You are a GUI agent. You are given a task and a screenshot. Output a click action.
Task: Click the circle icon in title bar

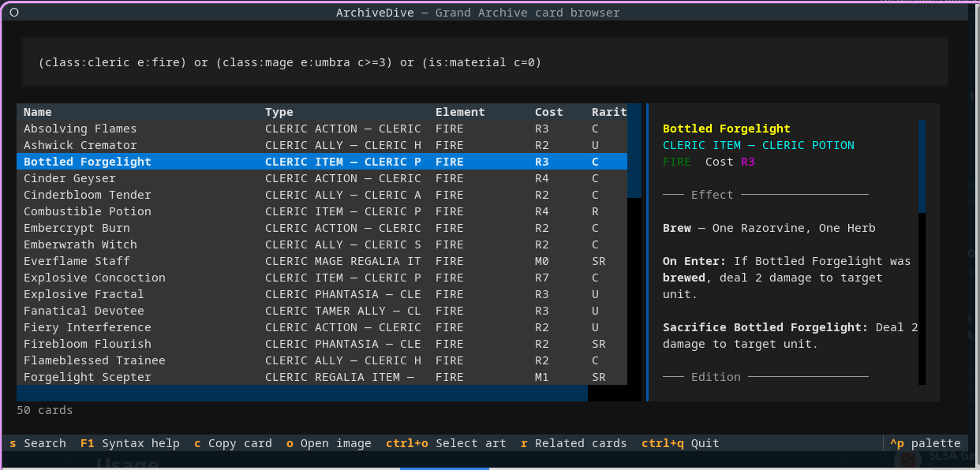click(x=14, y=13)
